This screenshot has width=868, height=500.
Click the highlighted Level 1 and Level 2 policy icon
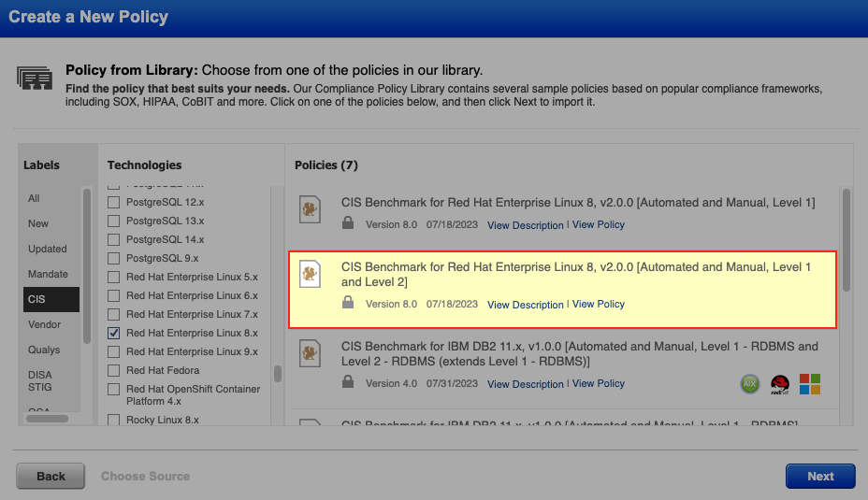310,273
